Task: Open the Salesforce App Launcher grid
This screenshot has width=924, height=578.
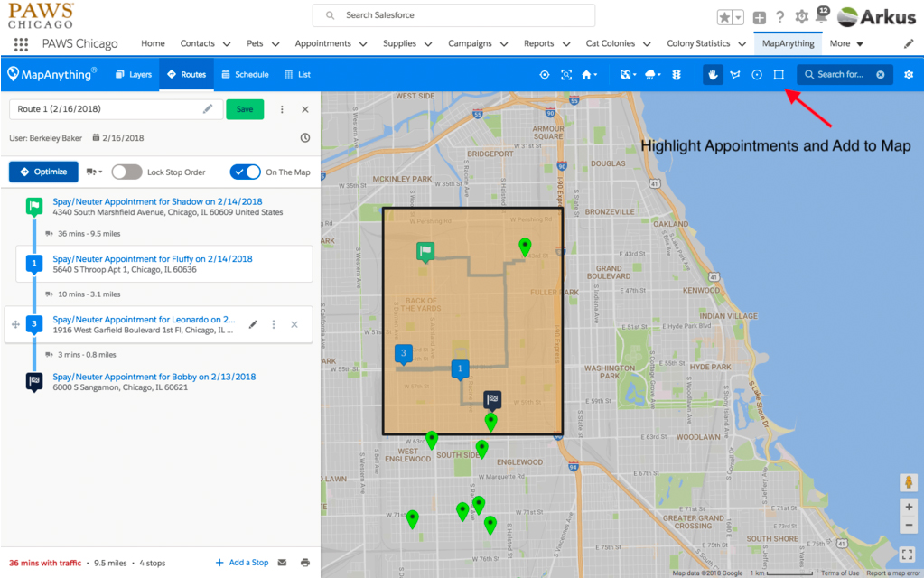Action: click(x=21, y=44)
